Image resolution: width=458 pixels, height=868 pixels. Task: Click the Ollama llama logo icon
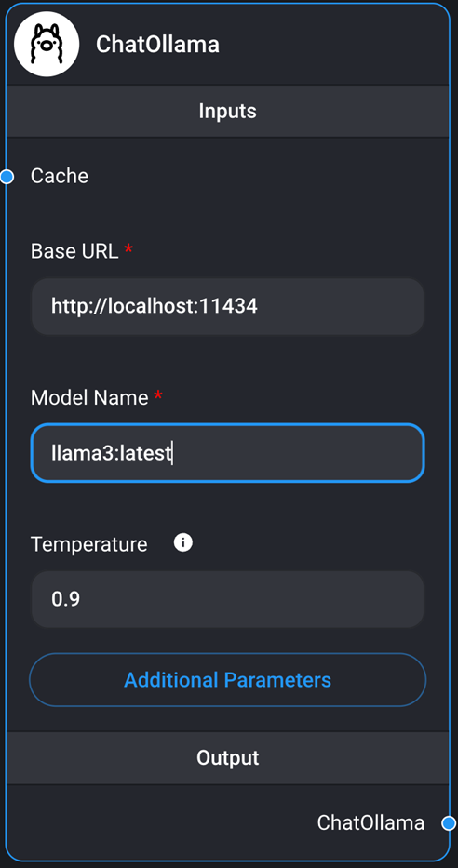coord(47,44)
